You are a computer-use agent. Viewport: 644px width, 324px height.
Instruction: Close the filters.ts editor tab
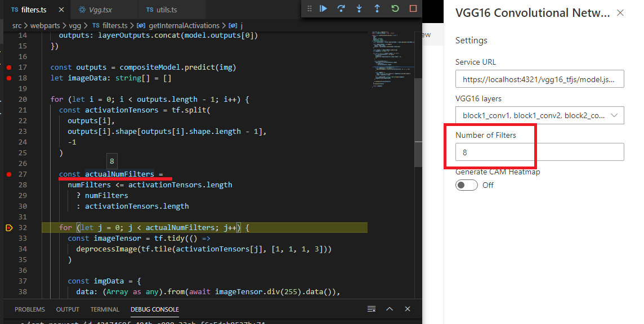(x=61, y=10)
